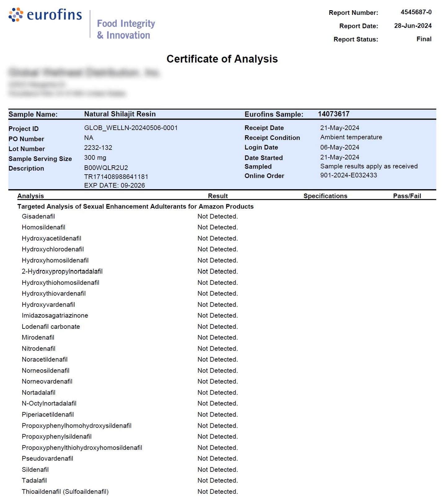Click the Sildenafil analyte name
This screenshot has height=504, width=448.
[x=35, y=470]
